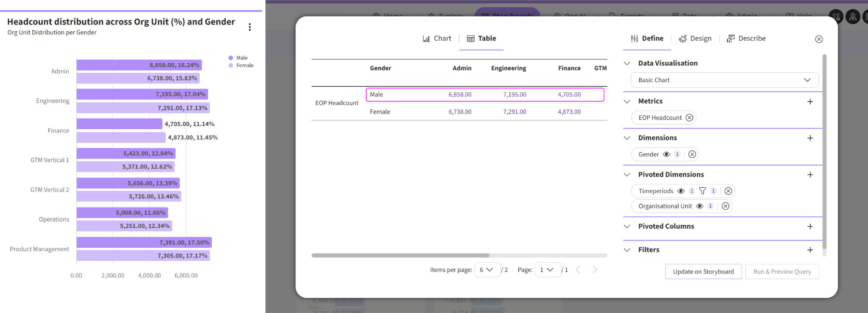Remove the Timeperiods pivoted dimension

click(x=728, y=191)
